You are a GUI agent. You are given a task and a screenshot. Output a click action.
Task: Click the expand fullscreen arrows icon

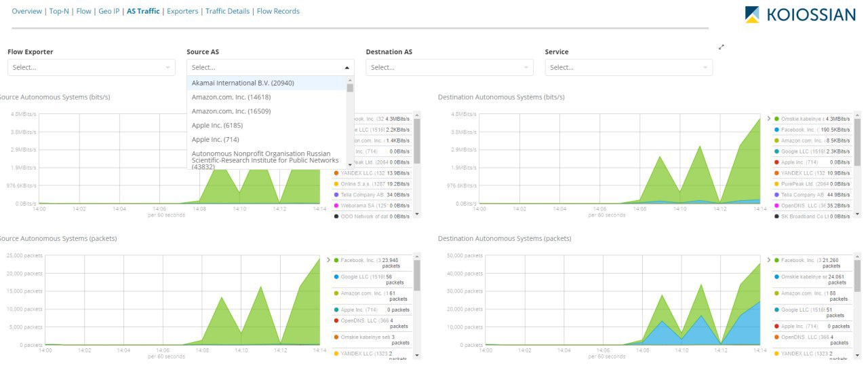point(722,47)
